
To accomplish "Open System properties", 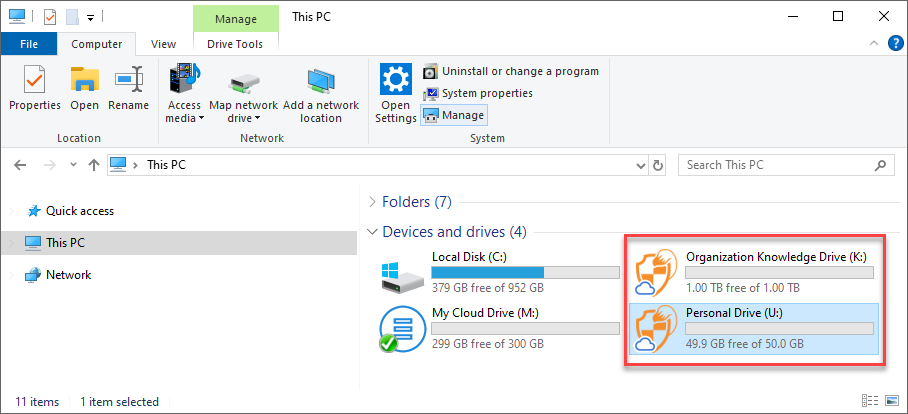I will tap(478, 93).
